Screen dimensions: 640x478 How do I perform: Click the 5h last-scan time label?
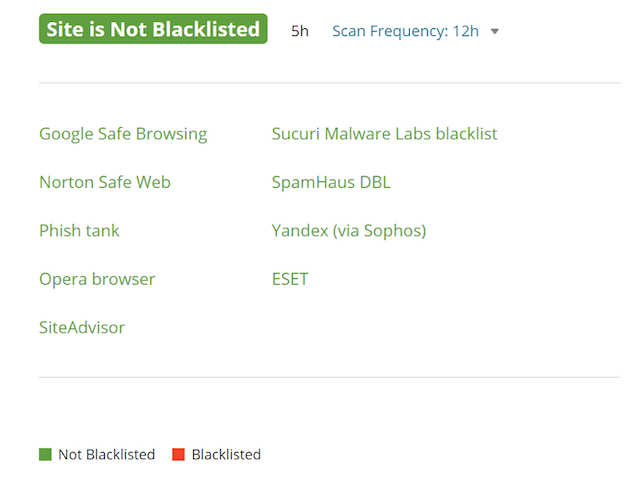click(x=300, y=31)
